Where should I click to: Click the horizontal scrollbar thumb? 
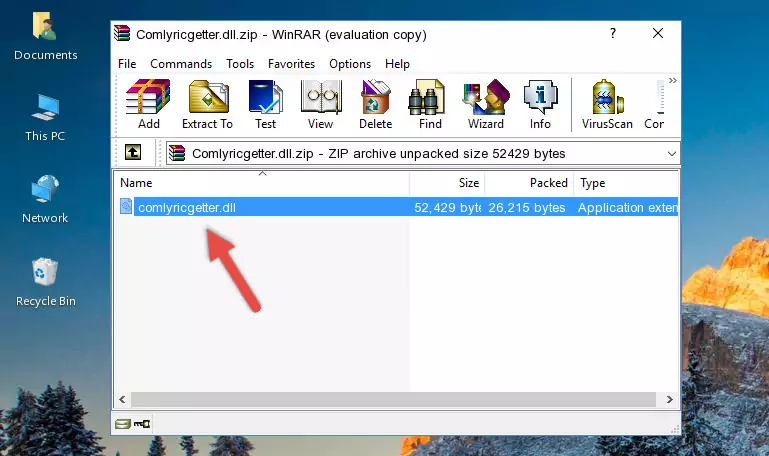pyautogui.click(x=393, y=400)
